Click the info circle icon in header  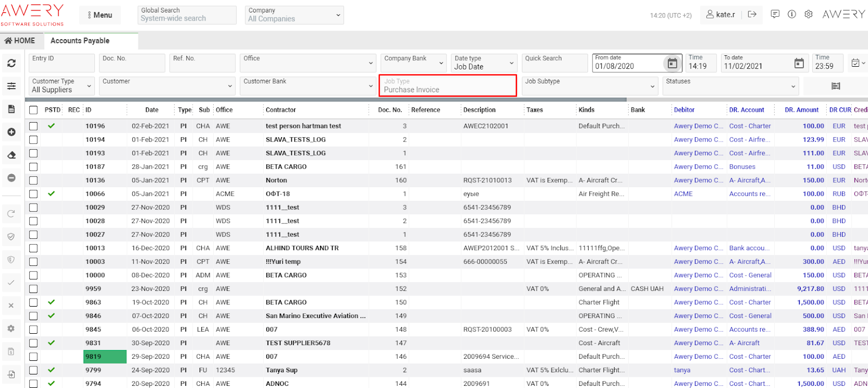[792, 15]
